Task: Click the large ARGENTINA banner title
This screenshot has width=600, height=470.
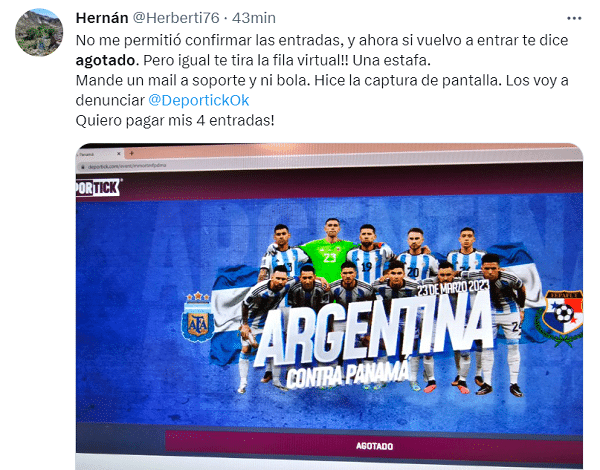Action: [x=373, y=329]
